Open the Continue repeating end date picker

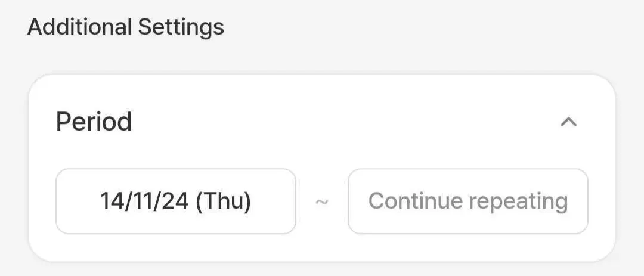[x=467, y=201]
